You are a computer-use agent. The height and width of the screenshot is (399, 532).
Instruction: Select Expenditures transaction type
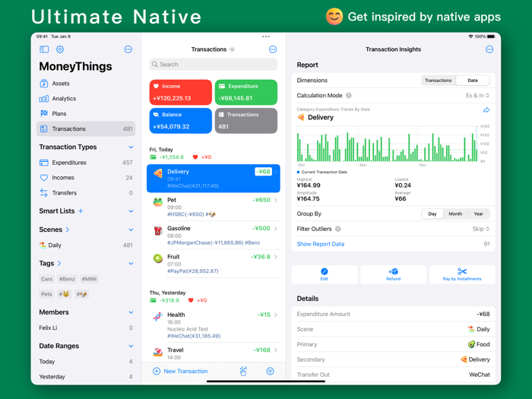(x=86, y=163)
